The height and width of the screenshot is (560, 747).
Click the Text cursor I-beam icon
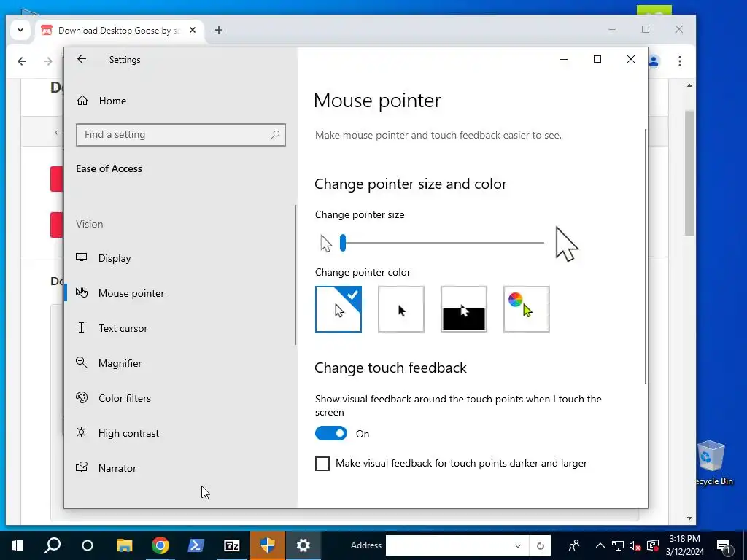[82, 327]
